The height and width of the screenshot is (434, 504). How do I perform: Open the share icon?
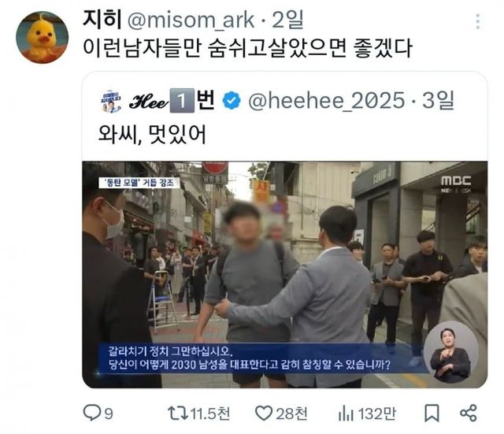[x=469, y=413]
